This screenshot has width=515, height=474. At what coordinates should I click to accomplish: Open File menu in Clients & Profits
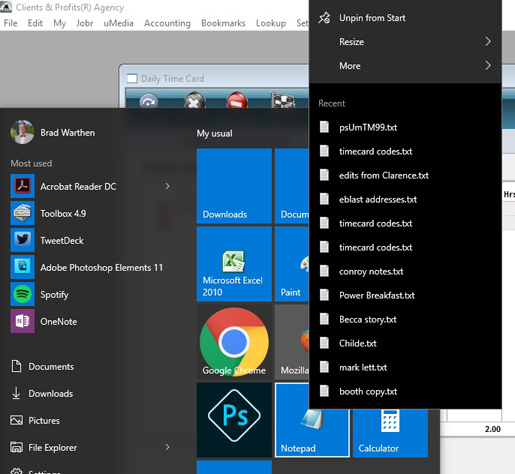[x=10, y=23]
